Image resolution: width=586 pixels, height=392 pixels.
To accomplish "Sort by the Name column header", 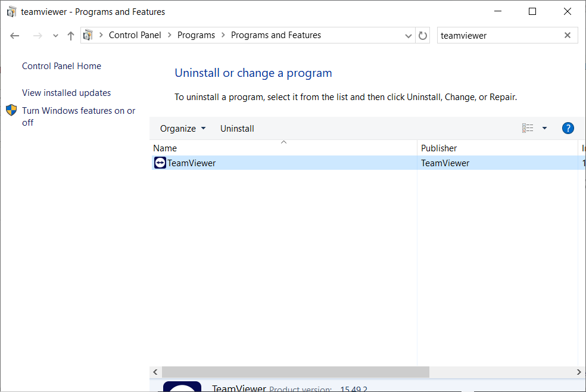I will pyautogui.click(x=284, y=148).
